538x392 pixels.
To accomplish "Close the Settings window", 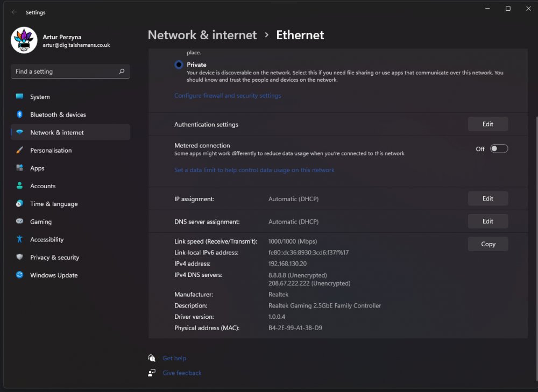I will tap(528, 8).
